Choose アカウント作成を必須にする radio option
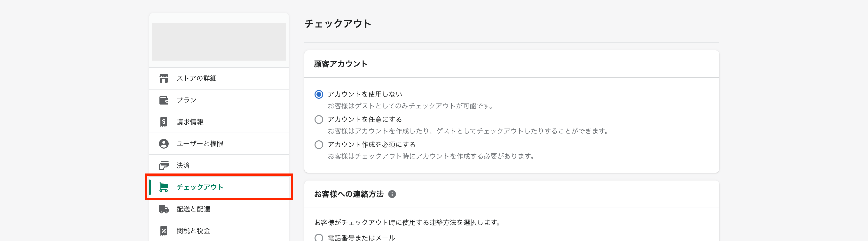 319,145
